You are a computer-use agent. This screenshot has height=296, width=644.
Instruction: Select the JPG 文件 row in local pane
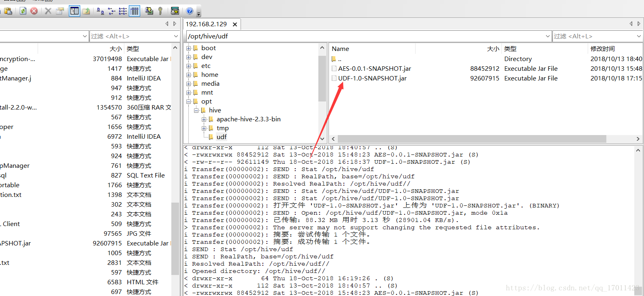point(85,233)
